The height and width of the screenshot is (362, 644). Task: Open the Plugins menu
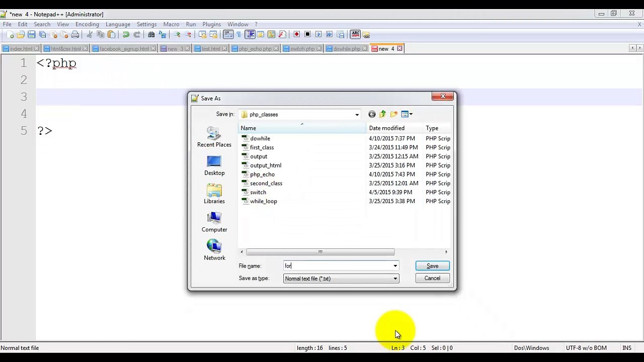click(x=212, y=24)
